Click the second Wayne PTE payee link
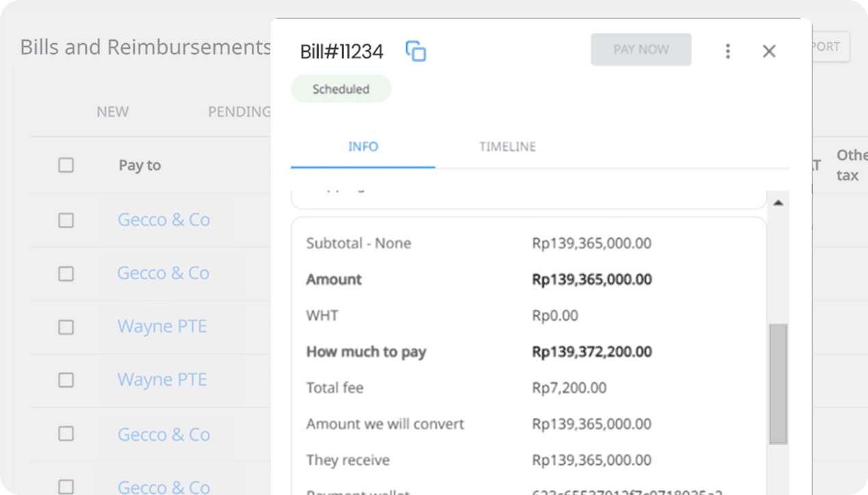The width and height of the screenshot is (868, 495). point(162,380)
